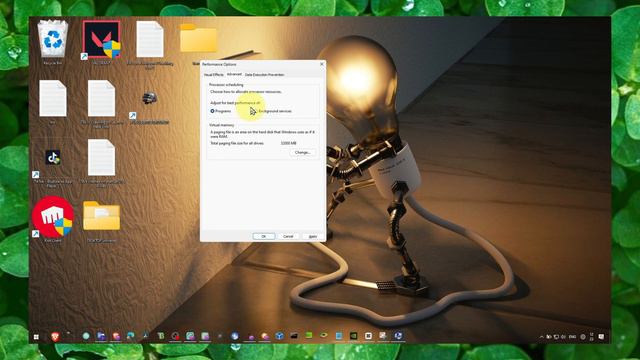Screen dimensions: 640x360
Task: Switch to the Visual Effects tab
Action: click(213, 75)
